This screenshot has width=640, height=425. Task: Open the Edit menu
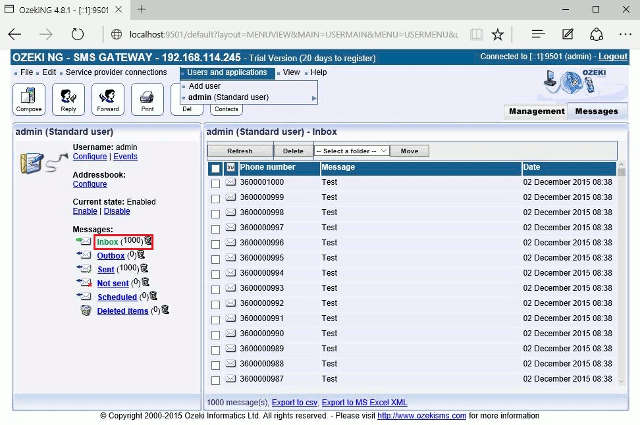[49, 72]
